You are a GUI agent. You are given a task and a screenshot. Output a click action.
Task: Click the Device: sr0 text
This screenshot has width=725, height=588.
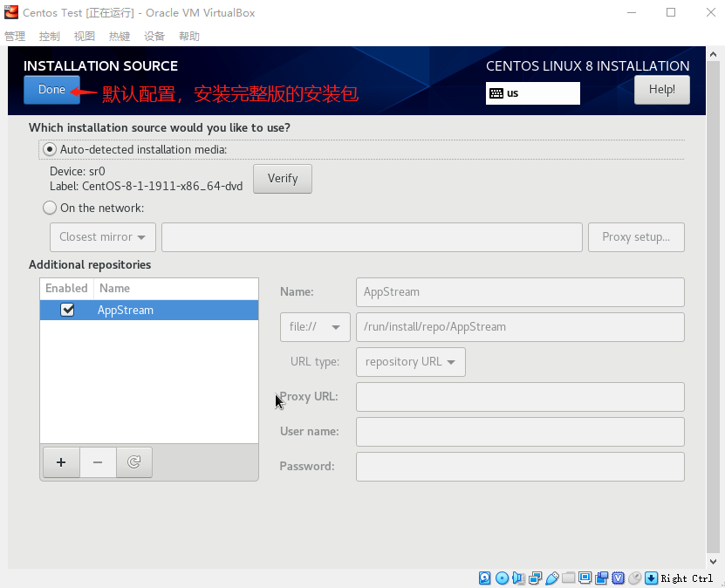pos(78,172)
